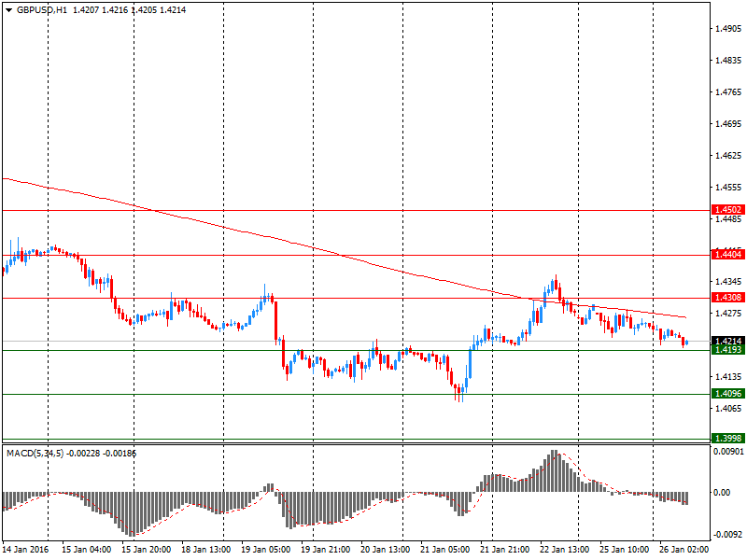Click the 25 Jan 10:00 time axis label

625,550
